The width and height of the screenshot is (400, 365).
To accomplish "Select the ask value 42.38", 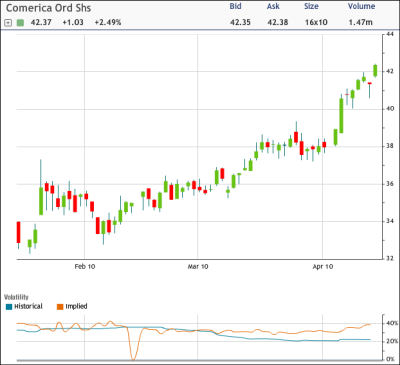I will (278, 22).
